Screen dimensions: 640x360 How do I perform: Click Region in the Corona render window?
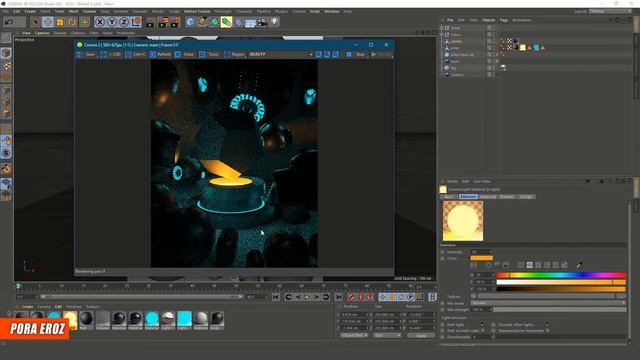[x=235, y=54]
